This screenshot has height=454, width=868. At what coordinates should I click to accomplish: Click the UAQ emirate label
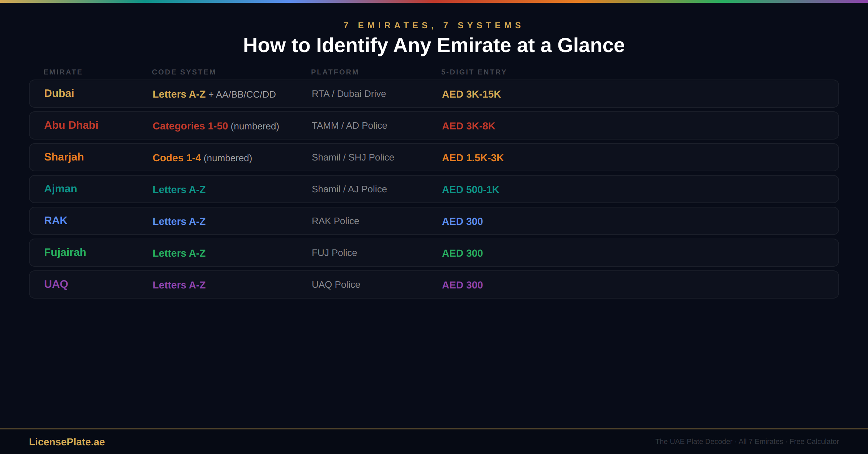point(56,284)
